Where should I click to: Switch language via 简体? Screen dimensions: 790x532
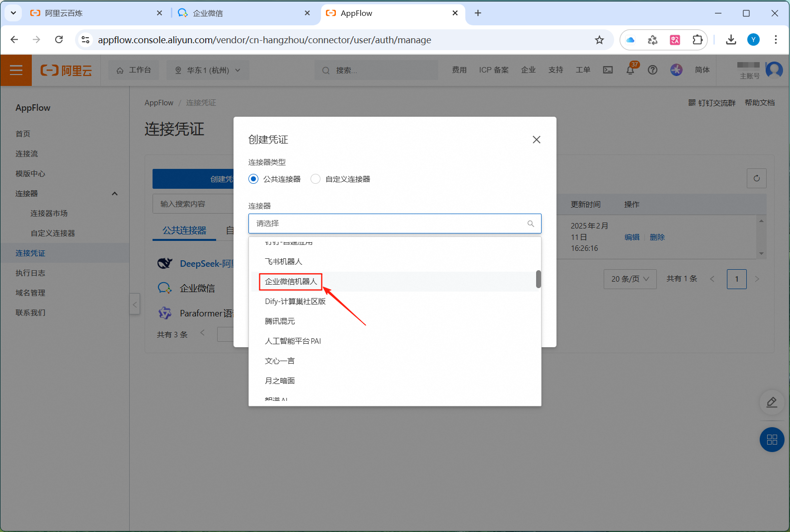click(x=702, y=70)
